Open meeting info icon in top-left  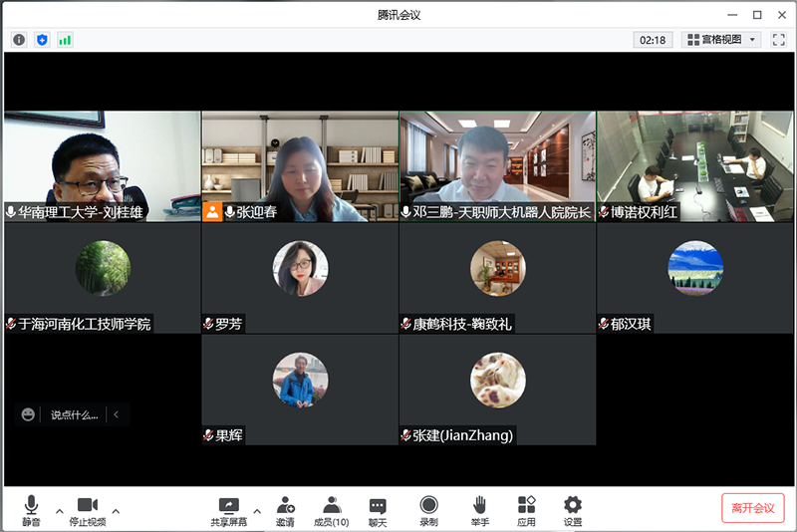pyautogui.click(x=19, y=40)
